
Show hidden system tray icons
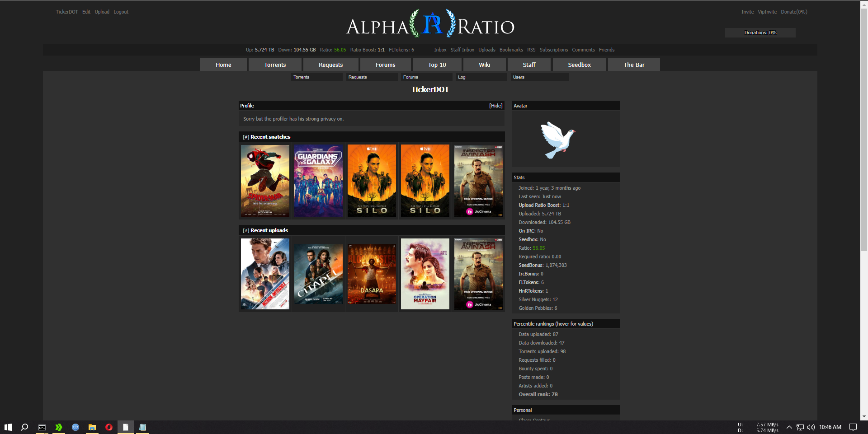(789, 427)
